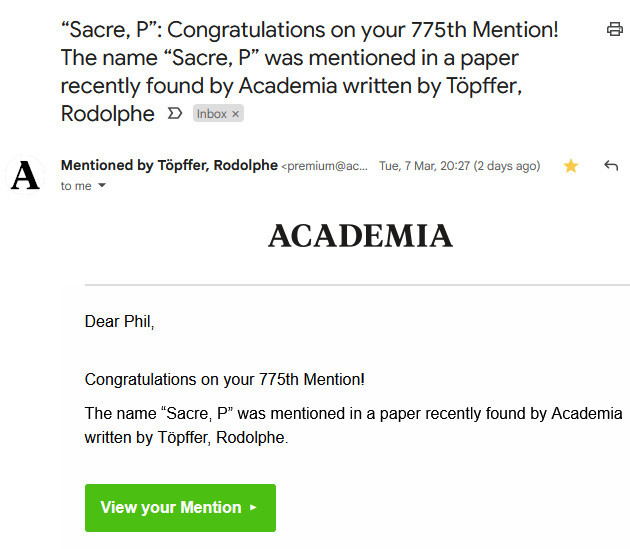The width and height of the screenshot is (630, 549).
Task: Open the green "View your Mention" button
Action: tap(180, 508)
